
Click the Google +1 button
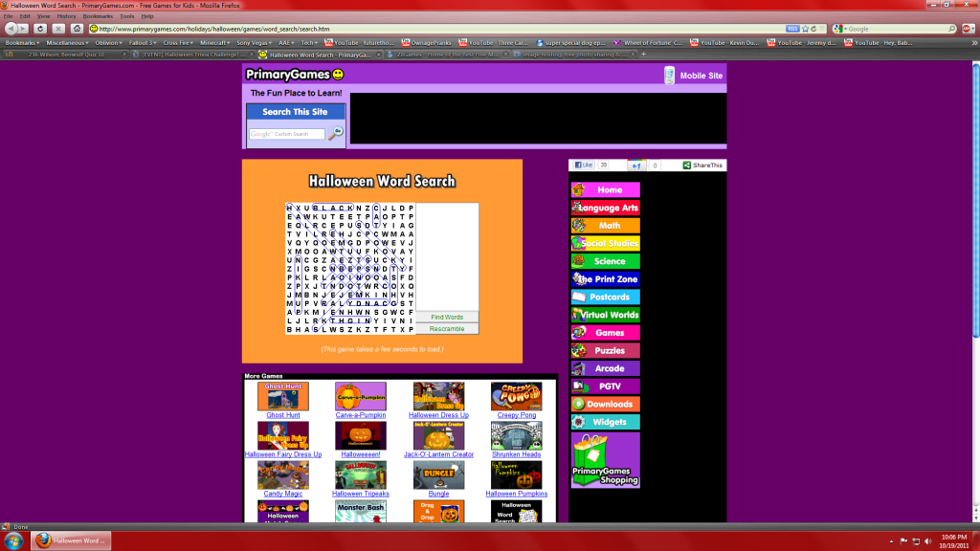[635, 165]
